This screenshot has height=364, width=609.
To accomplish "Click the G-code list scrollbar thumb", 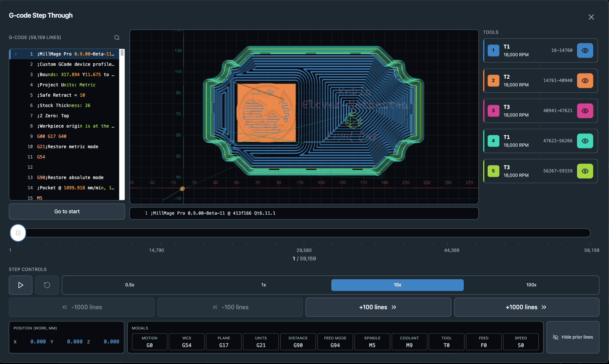I will 122,53.
